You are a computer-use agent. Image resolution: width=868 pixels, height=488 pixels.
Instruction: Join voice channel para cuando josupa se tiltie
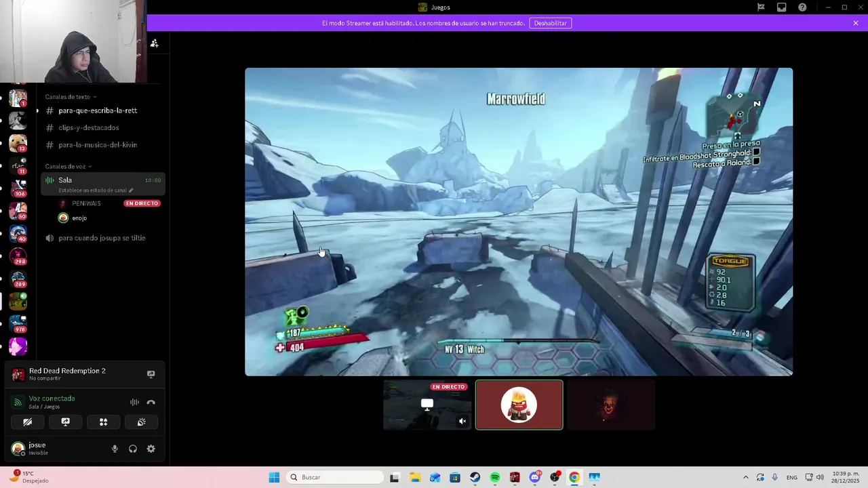103,238
